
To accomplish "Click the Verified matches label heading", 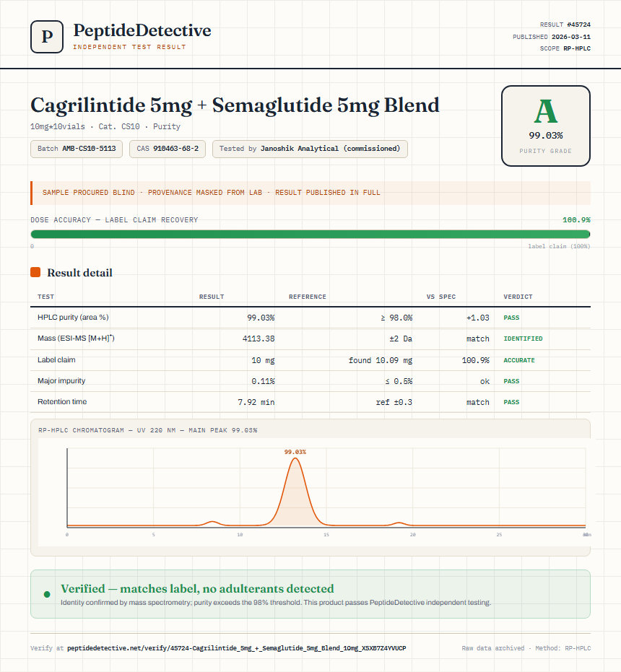I will click(197, 588).
